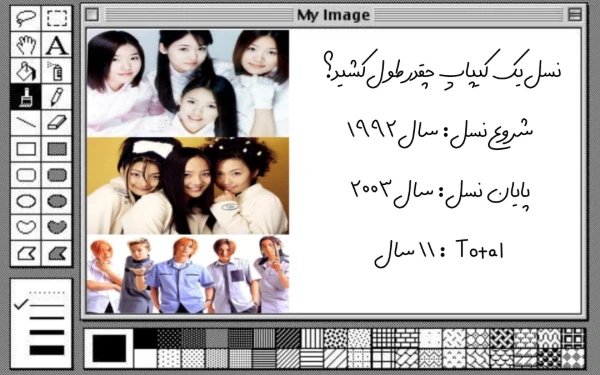
Task: Select the brick wall pattern swatch
Action: 407,339
